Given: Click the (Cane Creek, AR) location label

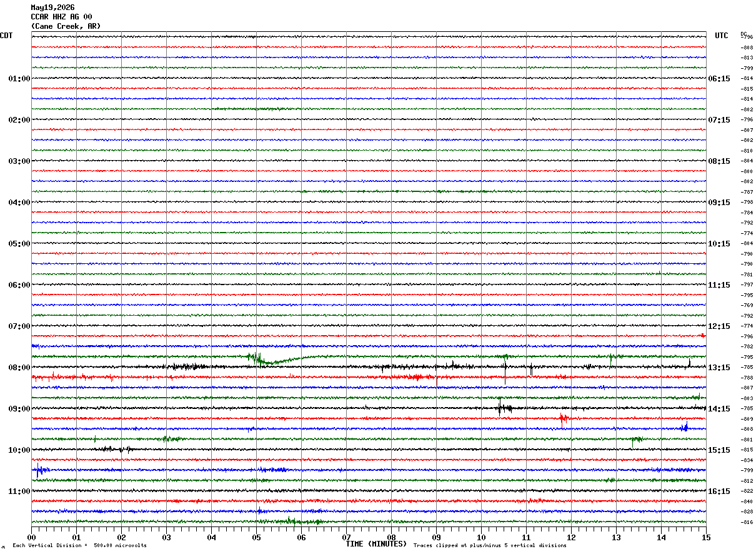Looking at the screenshot, I should point(66,26).
